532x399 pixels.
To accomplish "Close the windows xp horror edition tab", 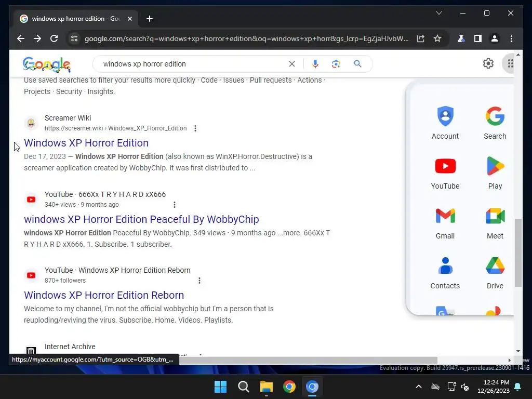I will [x=129, y=19].
